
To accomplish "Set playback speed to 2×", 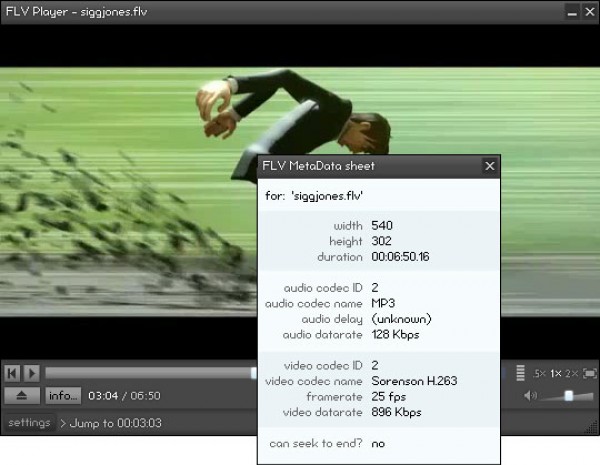I will pyautogui.click(x=571, y=374).
